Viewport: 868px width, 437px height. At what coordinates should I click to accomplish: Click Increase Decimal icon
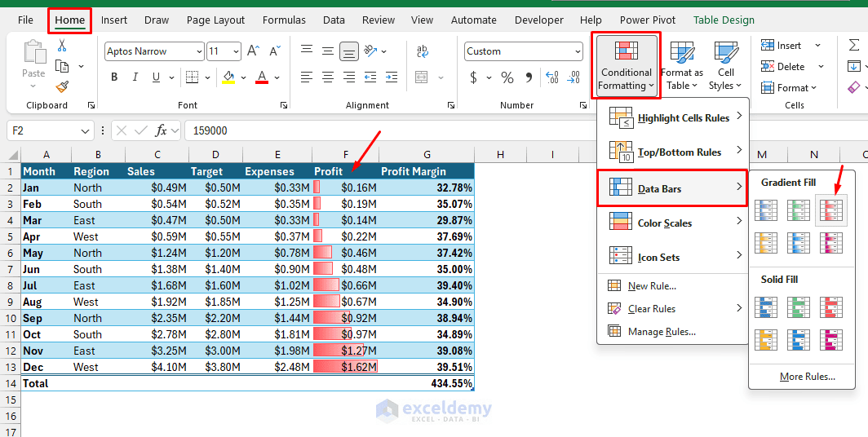pos(552,77)
